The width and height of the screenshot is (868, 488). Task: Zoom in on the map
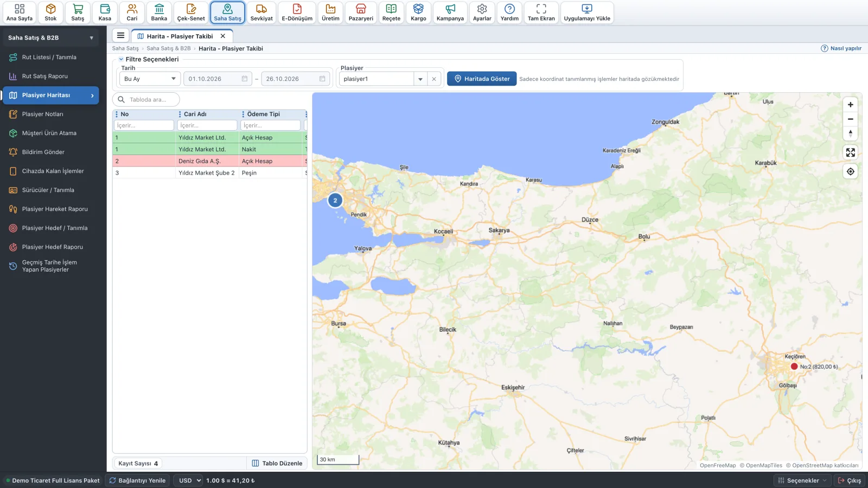tap(851, 105)
